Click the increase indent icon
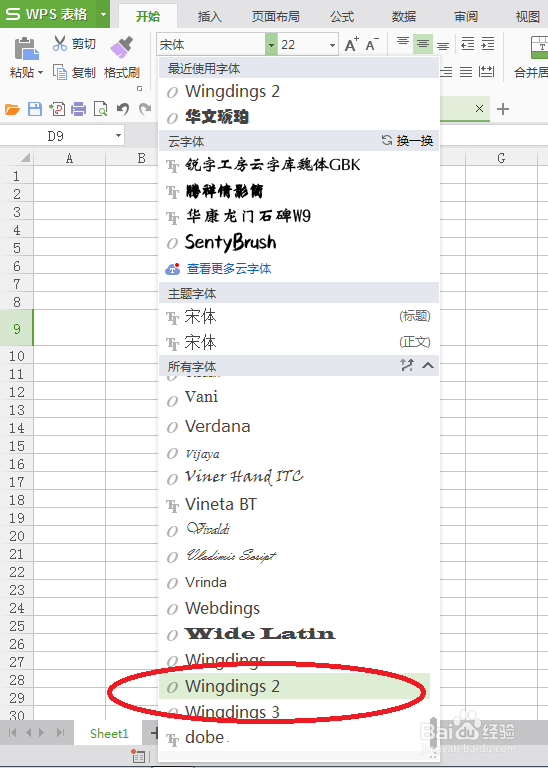 pyautogui.click(x=488, y=44)
